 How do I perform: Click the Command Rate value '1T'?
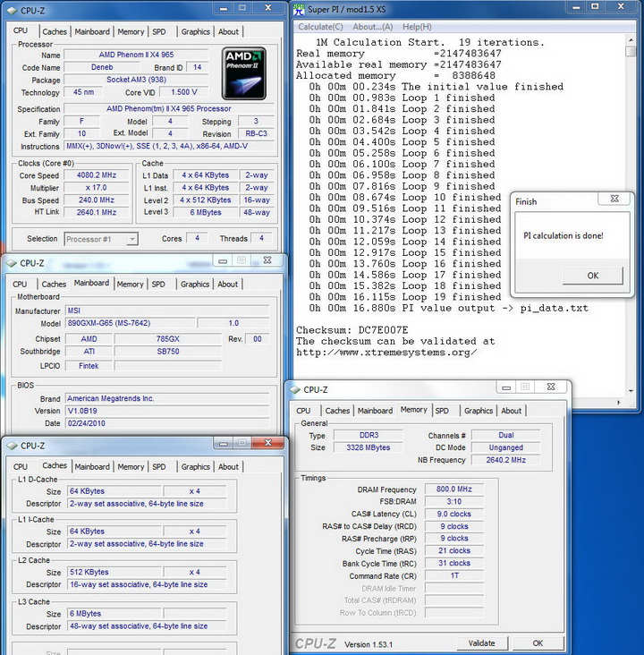[454, 575]
